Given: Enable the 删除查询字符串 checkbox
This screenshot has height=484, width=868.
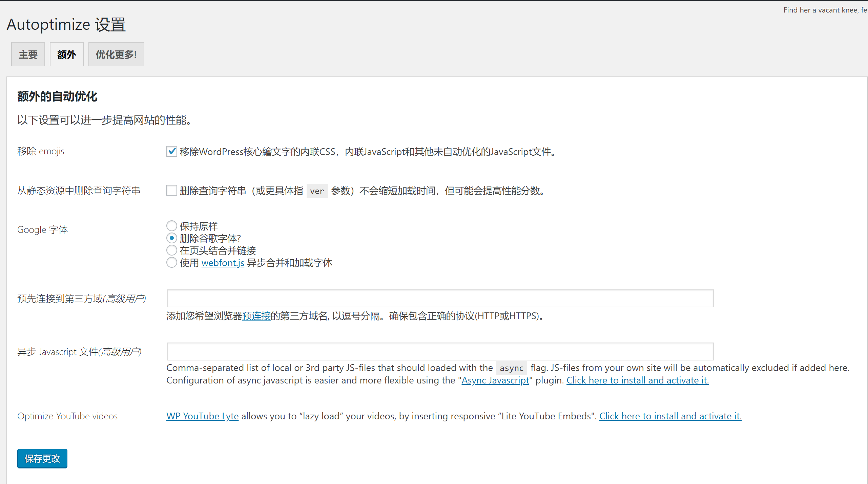Looking at the screenshot, I should pyautogui.click(x=172, y=190).
